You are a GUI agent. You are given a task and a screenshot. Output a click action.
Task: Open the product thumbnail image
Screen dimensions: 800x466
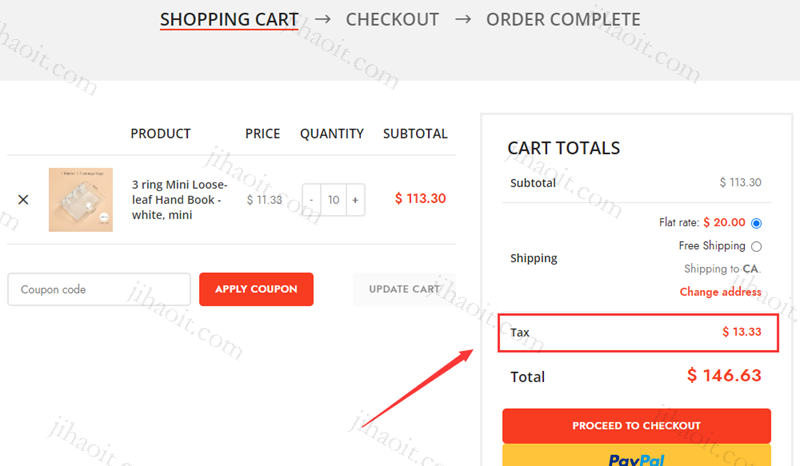pos(81,200)
